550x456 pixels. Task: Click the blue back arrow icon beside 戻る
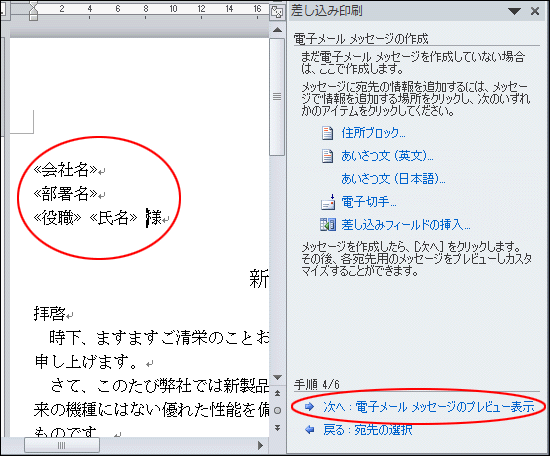point(309,429)
